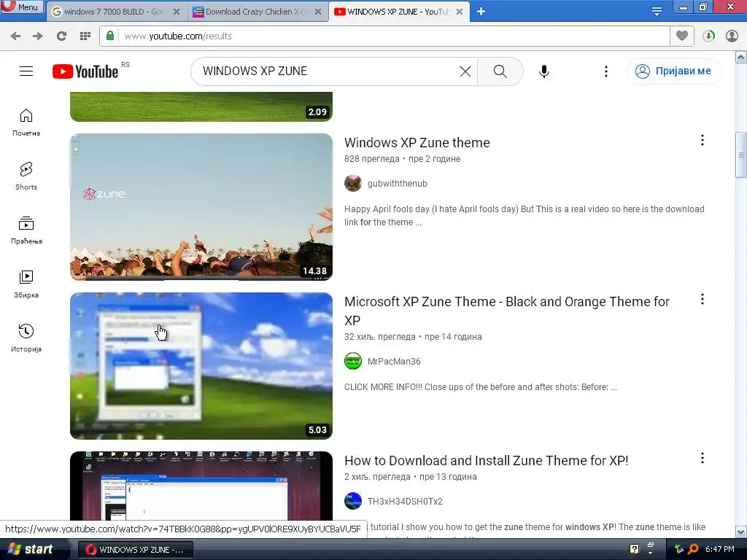The height and width of the screenshot is (560, 747).
Task: Close the windows 7 7000 BUILD tab
Action: click(x=177, y=12)
